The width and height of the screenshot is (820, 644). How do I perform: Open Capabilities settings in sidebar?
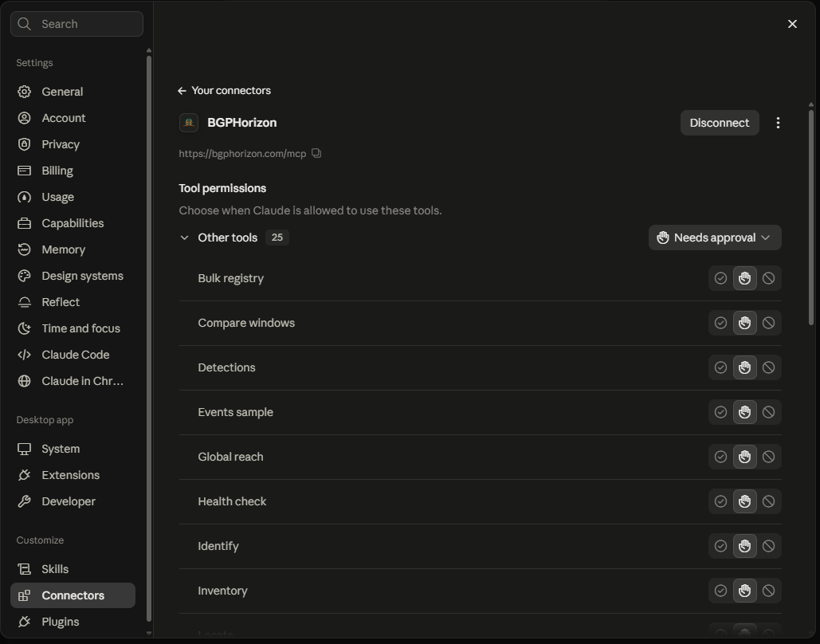pyautogui.click(x=73, y=223)
